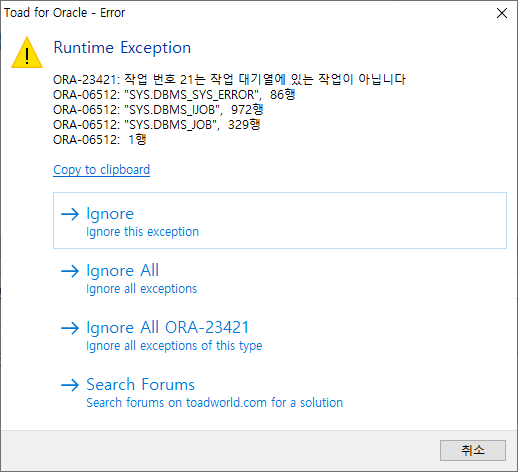Click the SYS.DBMS_IJOB 972행 line
Screen dimensions: 518x472
click(x=158, y=110)
